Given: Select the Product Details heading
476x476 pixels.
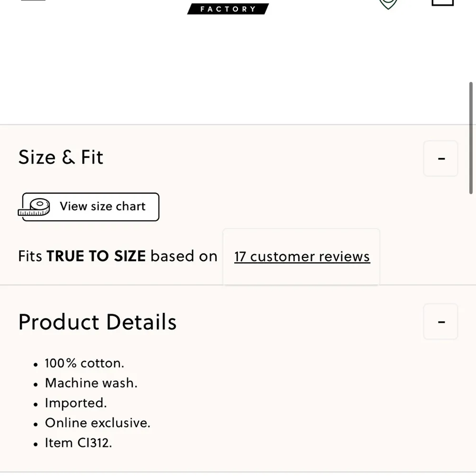Looking at the screenshot, I should pos(97,321).
